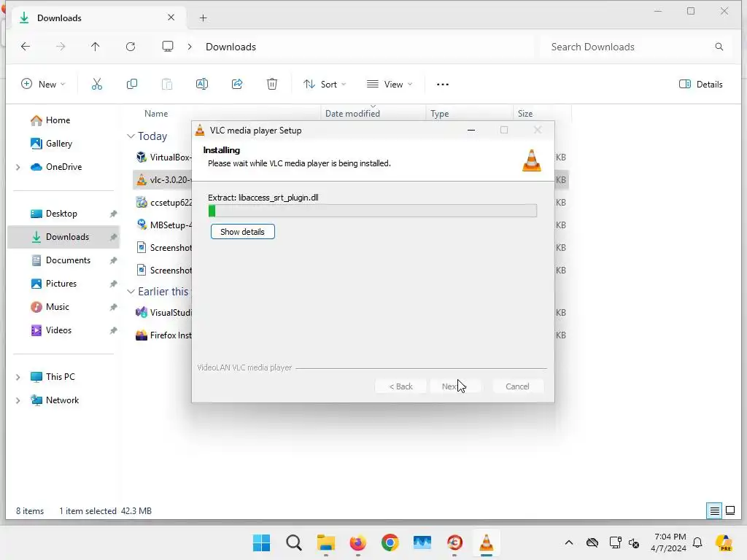This screenshot has width=747, height=560.
Task: Expand This PC in navigation pane
Action: click(x=18, y=377)
